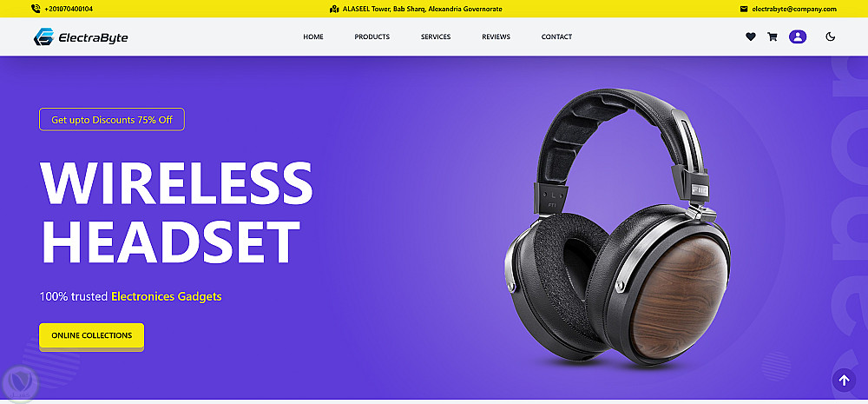Open the PRODUCTS menu item
868x404 pixels.
point(372,37)
